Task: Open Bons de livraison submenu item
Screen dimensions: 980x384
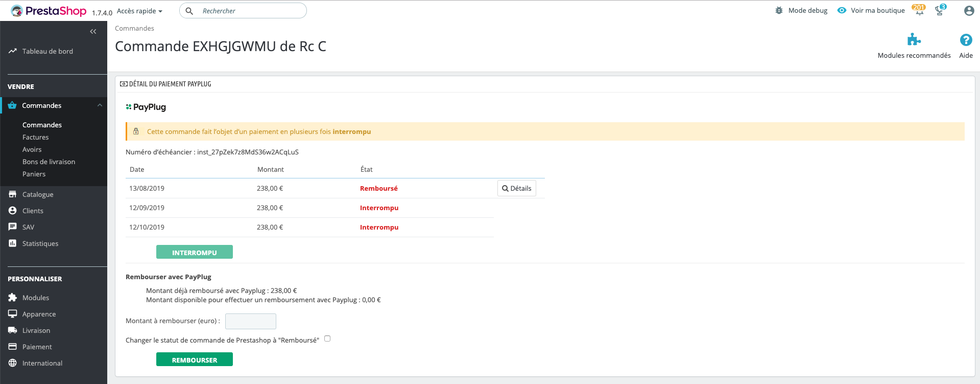Action: click(x=49, y=162)
